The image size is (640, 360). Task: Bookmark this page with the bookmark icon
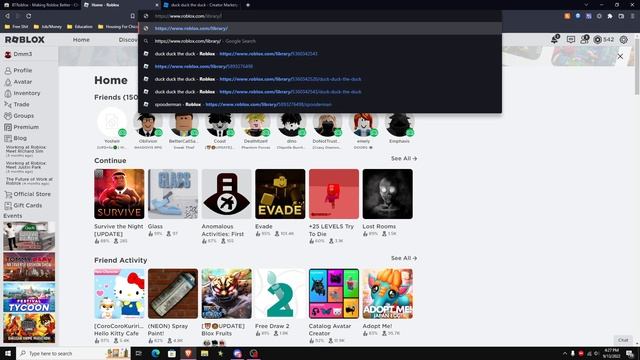133,16
